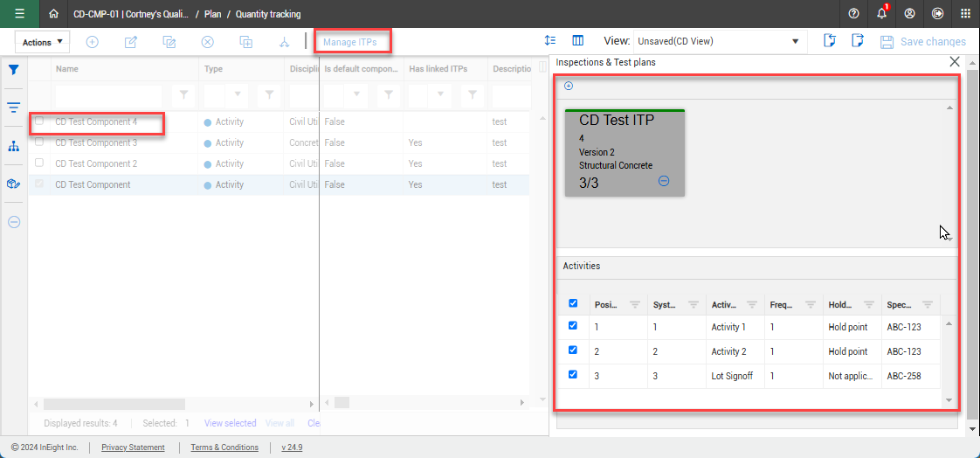Click the v 24.9 version link
980x458 pixels.
292,448
